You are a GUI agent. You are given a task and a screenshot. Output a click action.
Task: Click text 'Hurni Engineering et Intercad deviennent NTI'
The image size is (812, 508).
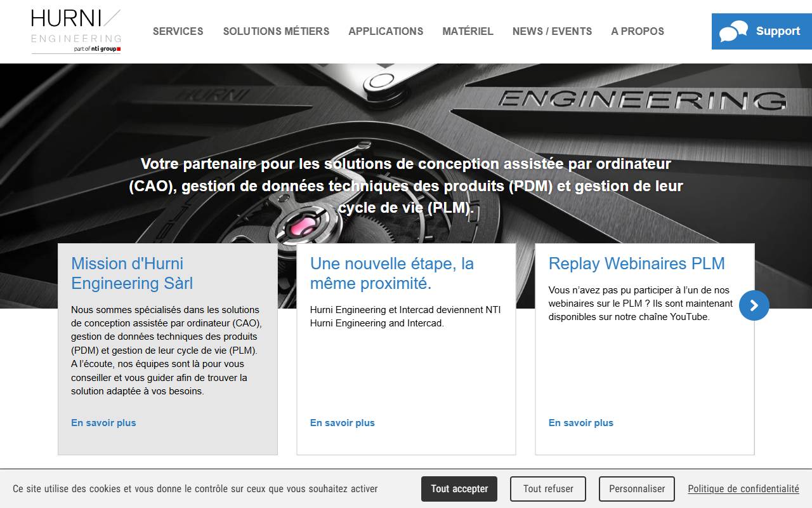(405, 316)
